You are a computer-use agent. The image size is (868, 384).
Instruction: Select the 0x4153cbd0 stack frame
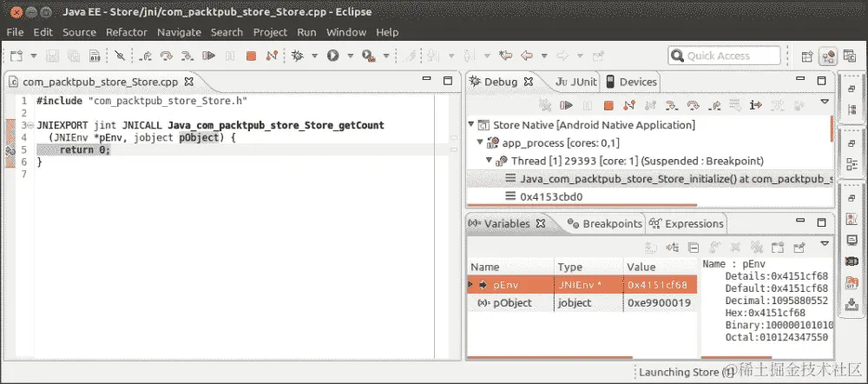[551, 196]
